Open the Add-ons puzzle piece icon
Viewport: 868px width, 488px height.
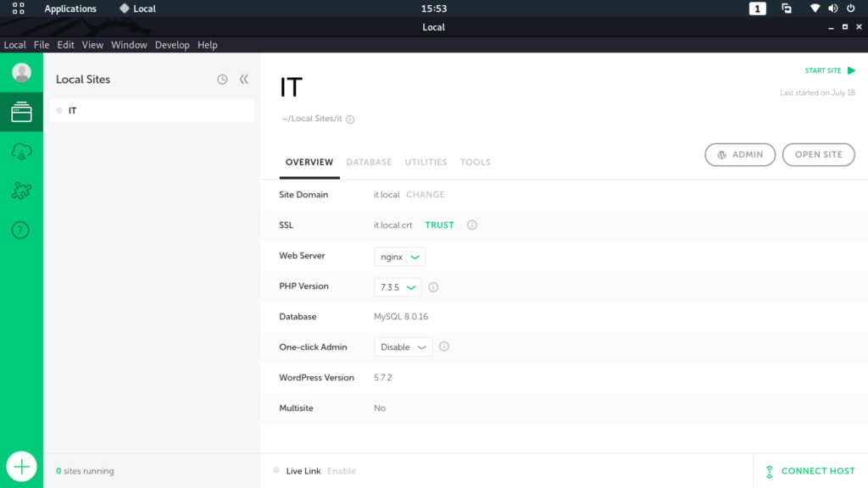pyautogui.click(x=21, y=191)
